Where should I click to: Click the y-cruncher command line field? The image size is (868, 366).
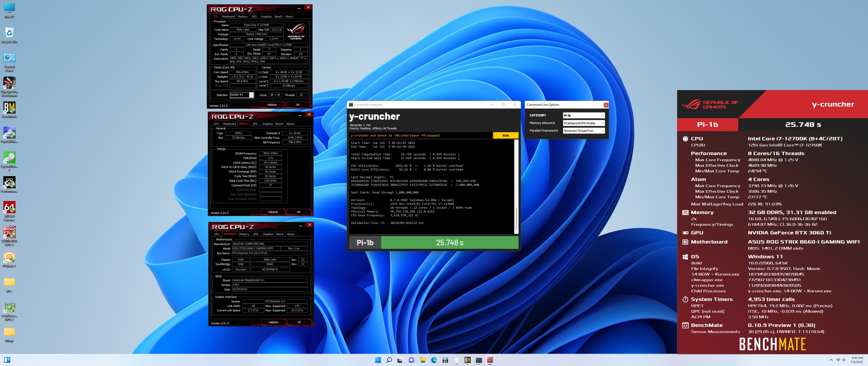(421, 135)
